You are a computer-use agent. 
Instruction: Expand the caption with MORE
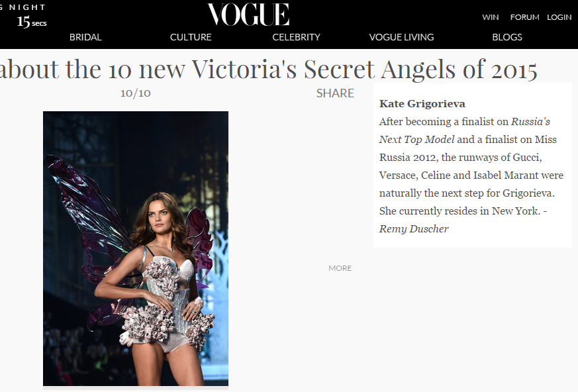[340, 268]
